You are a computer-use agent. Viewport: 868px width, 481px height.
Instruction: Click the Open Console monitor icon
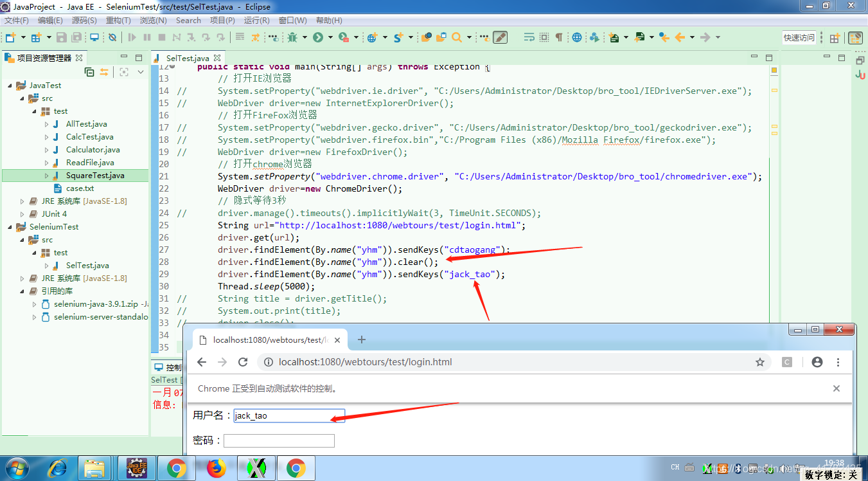94,37
